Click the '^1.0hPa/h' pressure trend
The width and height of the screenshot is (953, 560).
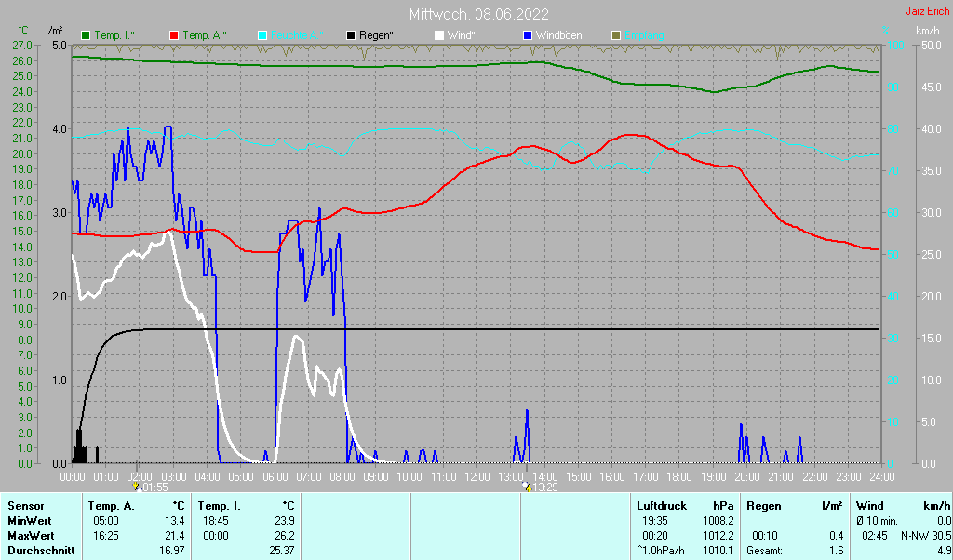click(661, 551)
